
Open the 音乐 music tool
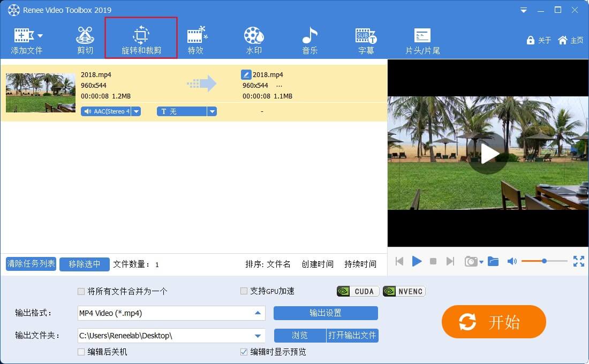tap(310, 41)
